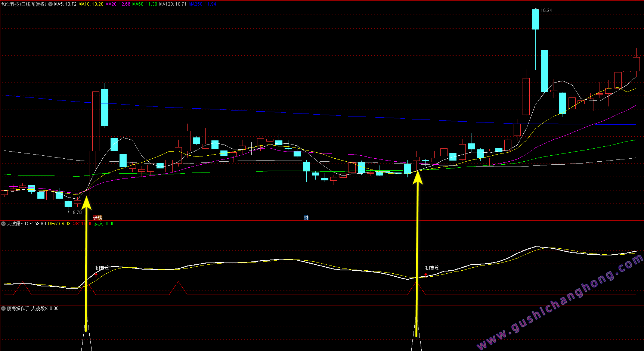Click the 大波段X: 0.00 value
The height and width of the screenshot is (351, 644).
coord(45,308)
